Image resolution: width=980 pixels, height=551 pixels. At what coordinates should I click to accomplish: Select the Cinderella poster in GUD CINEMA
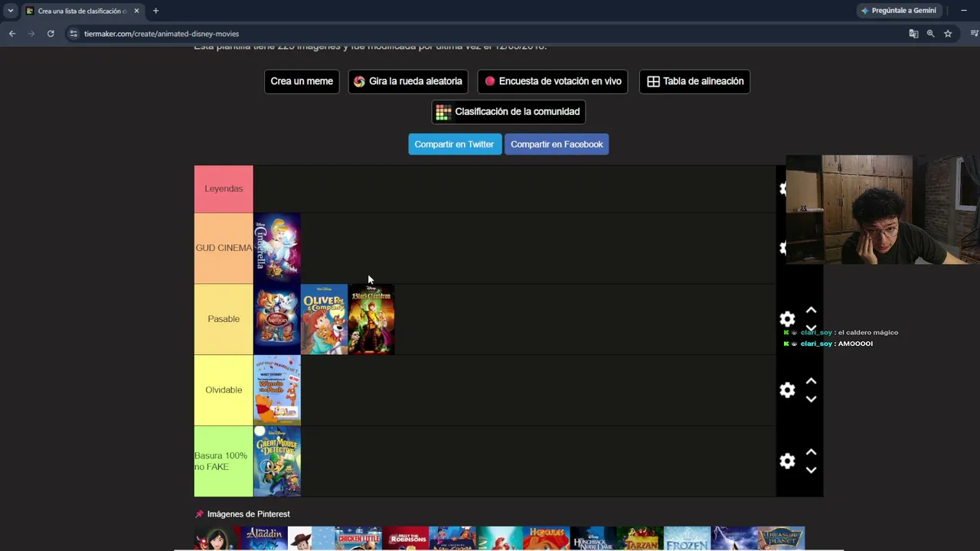(x=277, y=248)
